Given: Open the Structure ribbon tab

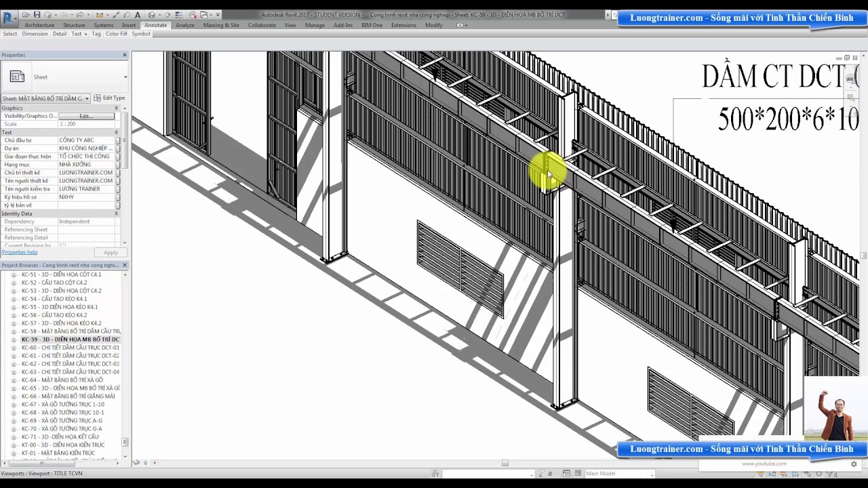Looking at the screenshot, I should 74,25.
